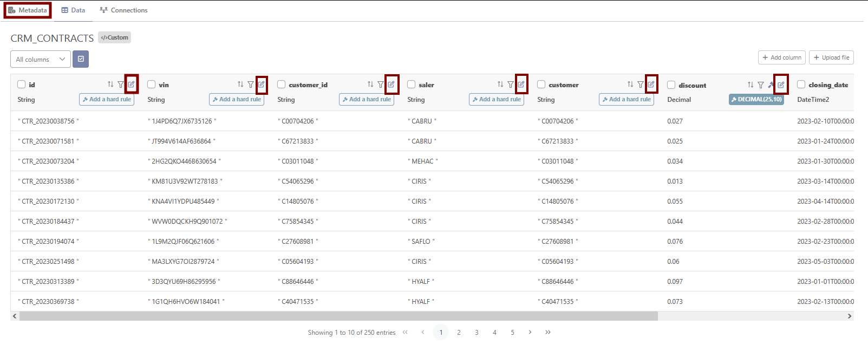Select saler cell MEHAC
Image resolution: width=868 pixels, height=344 pixels.
coord(422,161)
